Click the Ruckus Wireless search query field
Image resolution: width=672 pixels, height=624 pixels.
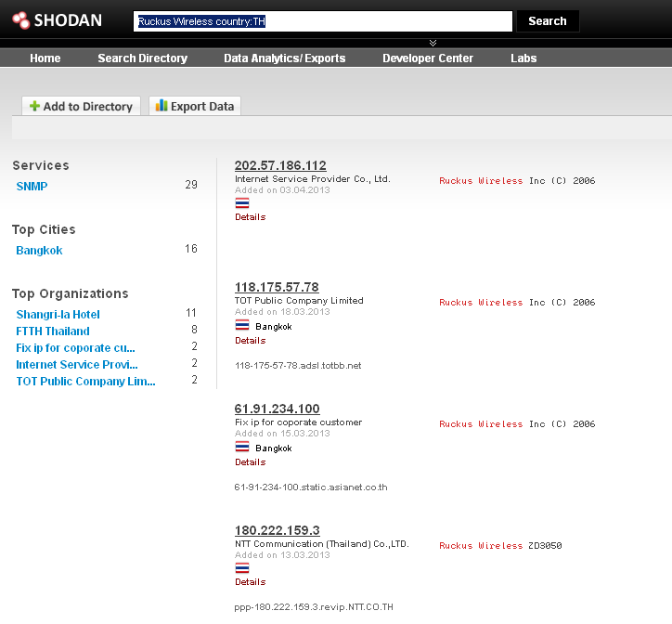click(323, 21)
